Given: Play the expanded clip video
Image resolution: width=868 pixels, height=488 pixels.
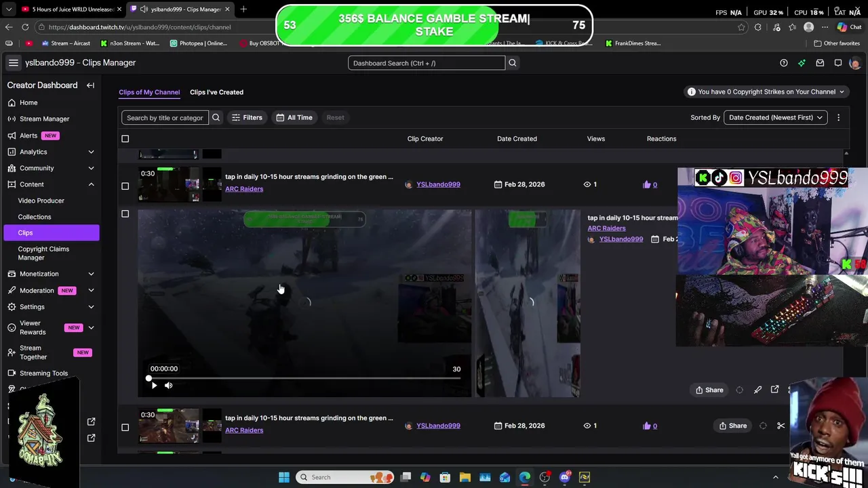Looking at the screenshot, I should pos(154,386).
